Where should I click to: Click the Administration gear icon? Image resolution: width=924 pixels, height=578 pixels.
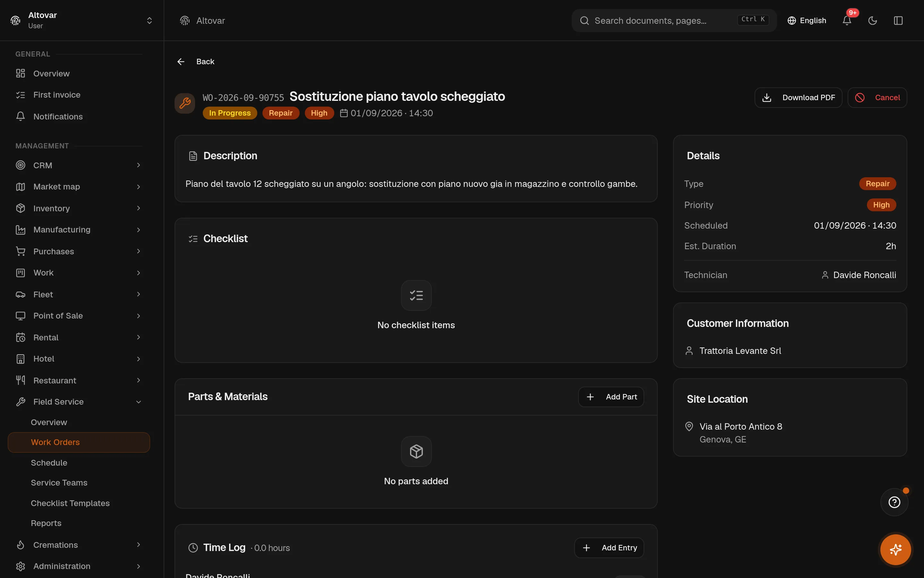[x=21, y=566]
